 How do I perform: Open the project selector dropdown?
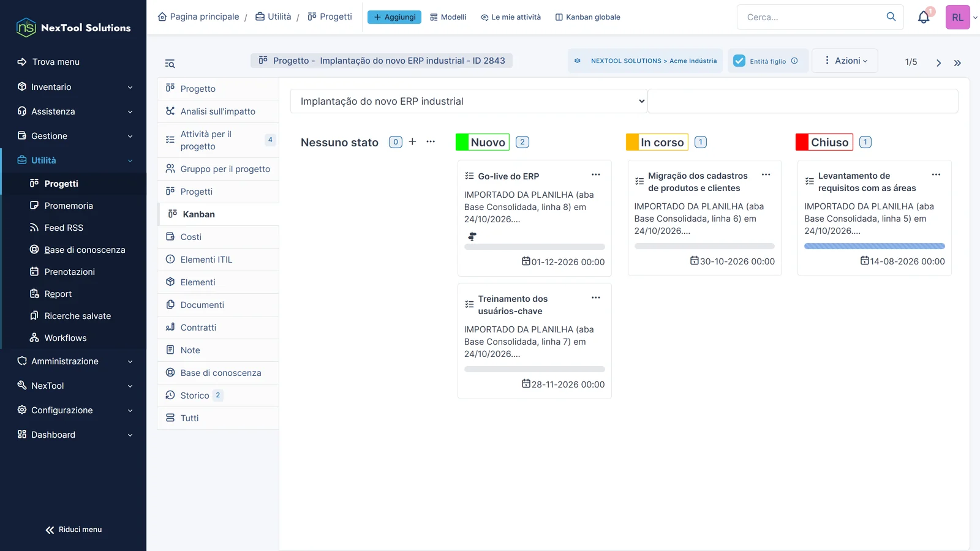[x=469, y=101]
